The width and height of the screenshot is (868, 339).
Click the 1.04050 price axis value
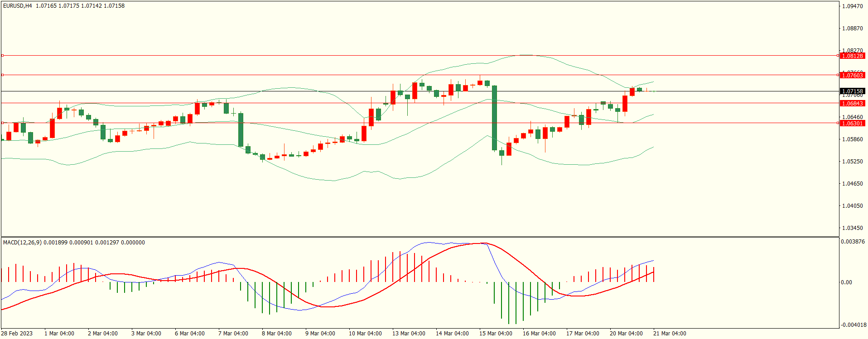[x=852, y=206]
